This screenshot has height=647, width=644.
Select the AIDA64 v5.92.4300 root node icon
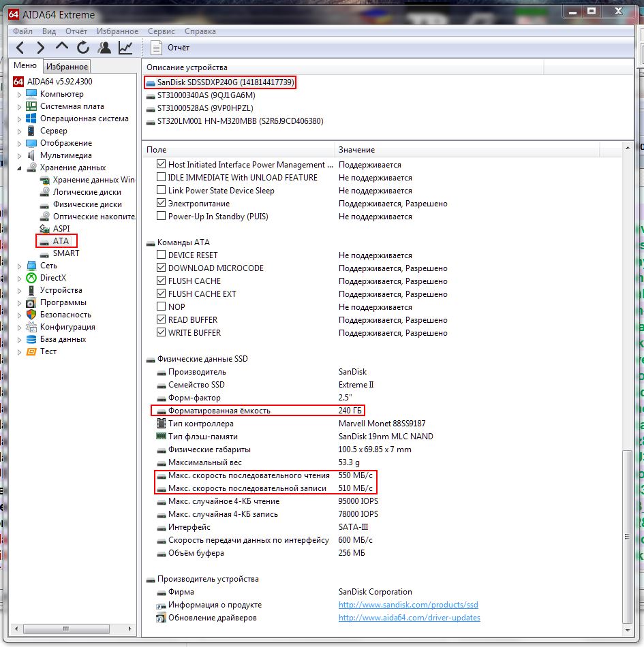click(18, 81)
